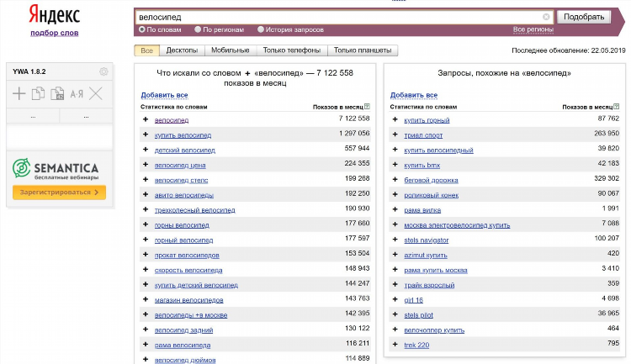This screenshot has width=631, height=364.
Task: Click the '7 122 558' impressions value for велосипед
Action: pyautogui.click(x=353, y=119)
